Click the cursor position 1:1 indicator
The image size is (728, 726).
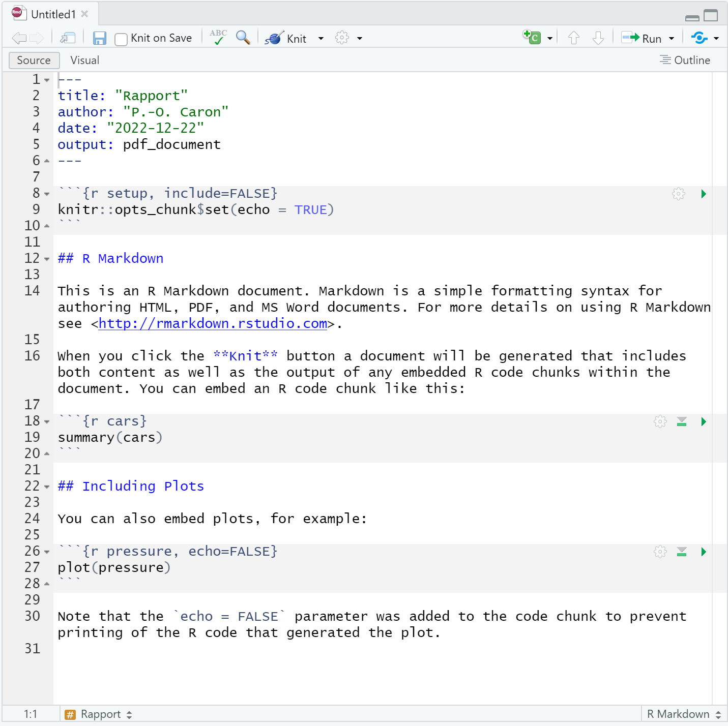tap(31, 714)
